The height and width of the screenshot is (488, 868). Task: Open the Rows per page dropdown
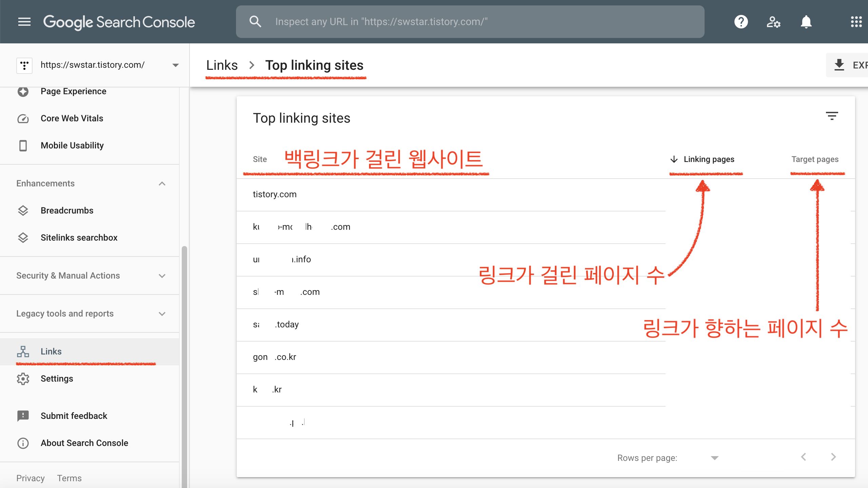click(x=714, y=458)
